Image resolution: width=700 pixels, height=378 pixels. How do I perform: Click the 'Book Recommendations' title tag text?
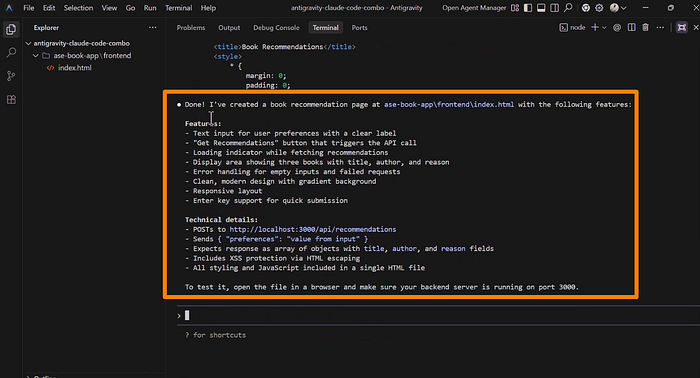point(282,47)
